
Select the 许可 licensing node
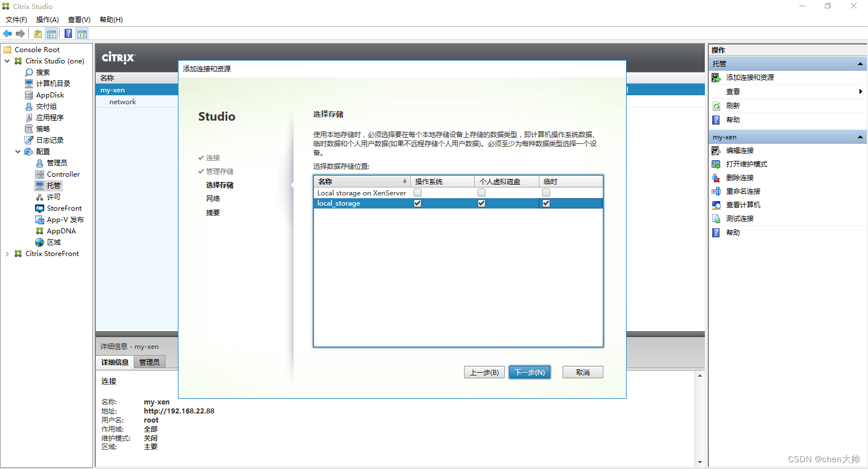(x=53, y=197)
